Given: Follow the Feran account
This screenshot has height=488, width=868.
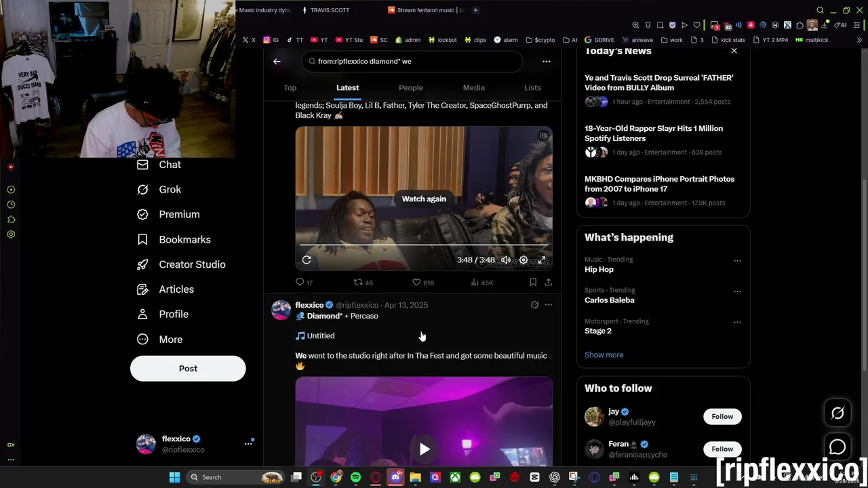Looking at the screenshot, I should pos(722,449).
